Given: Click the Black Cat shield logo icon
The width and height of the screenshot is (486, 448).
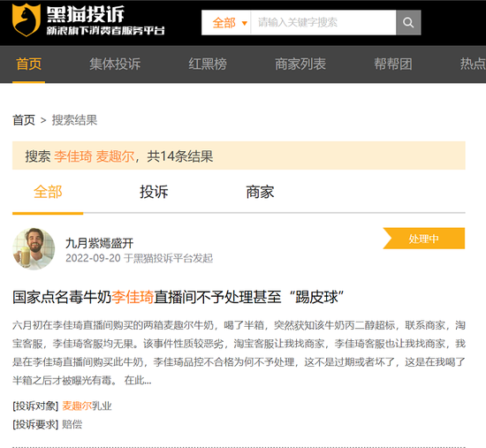Looking at the screenshot, I should (27, 20).
